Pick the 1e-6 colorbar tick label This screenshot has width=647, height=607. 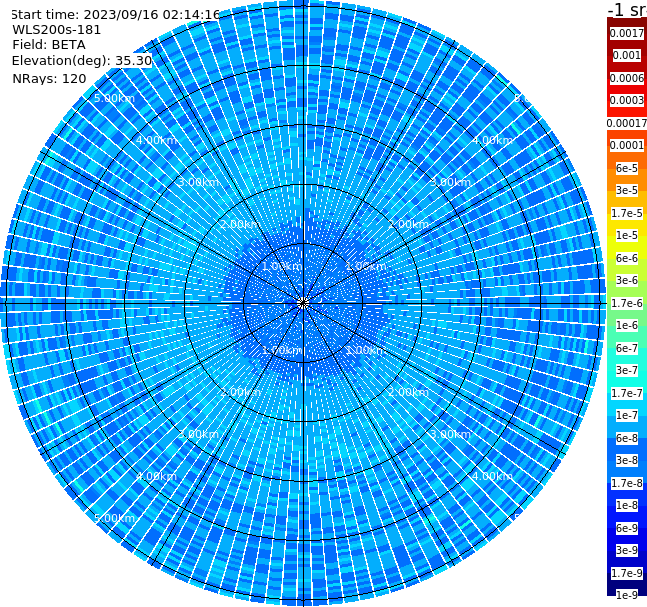[627, 325]
